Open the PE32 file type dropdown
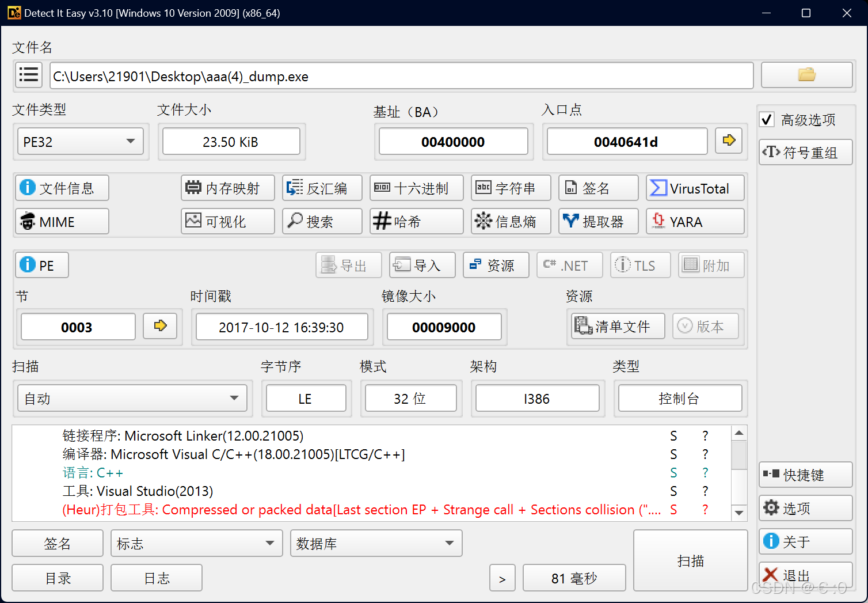 [x=80, y=141]
